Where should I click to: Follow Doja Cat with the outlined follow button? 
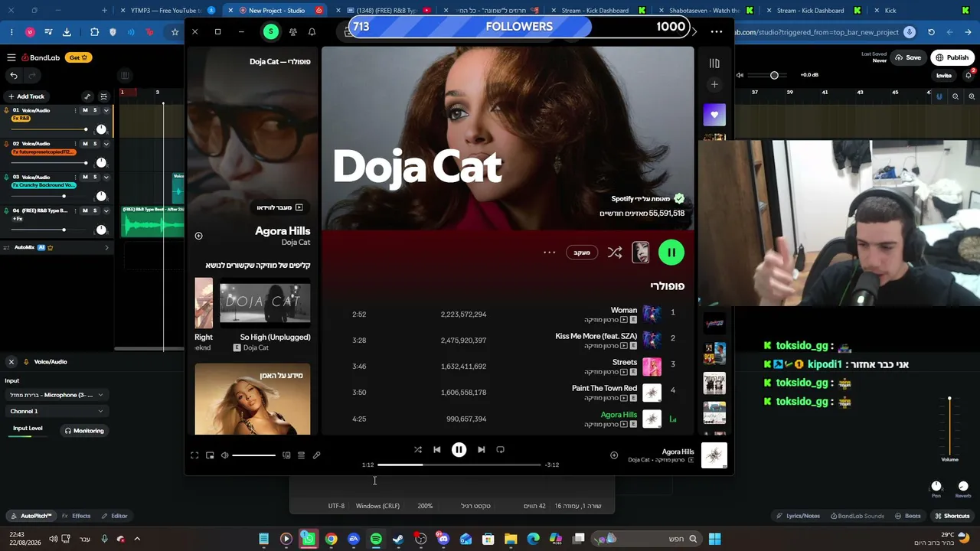pyautogui.click(x=583, y=253)
